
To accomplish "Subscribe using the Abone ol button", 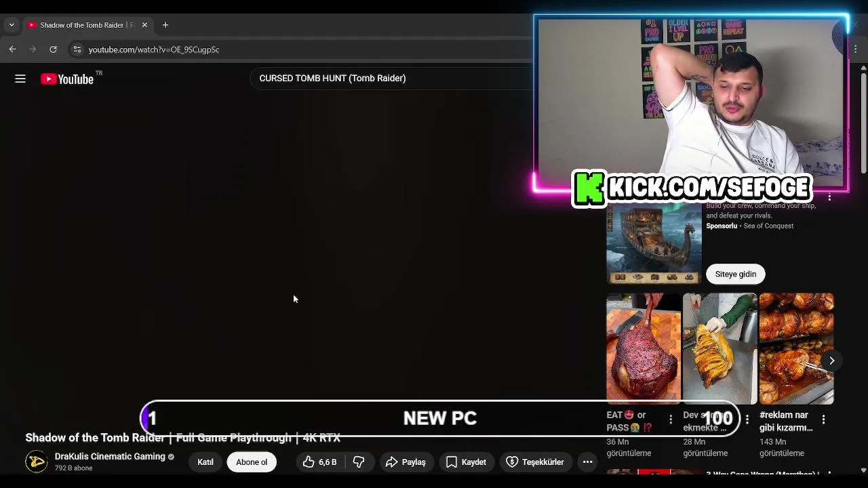I will pos(252,462).
